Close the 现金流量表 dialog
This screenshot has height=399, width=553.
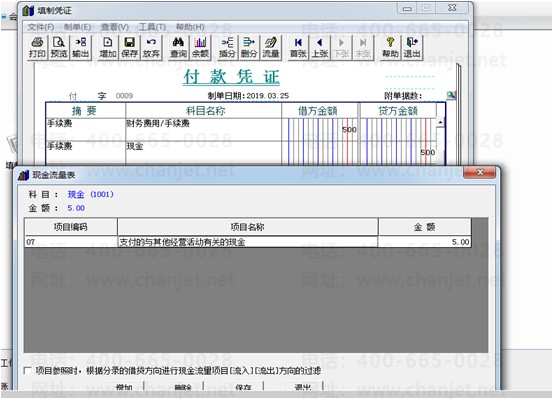(480, 173)
